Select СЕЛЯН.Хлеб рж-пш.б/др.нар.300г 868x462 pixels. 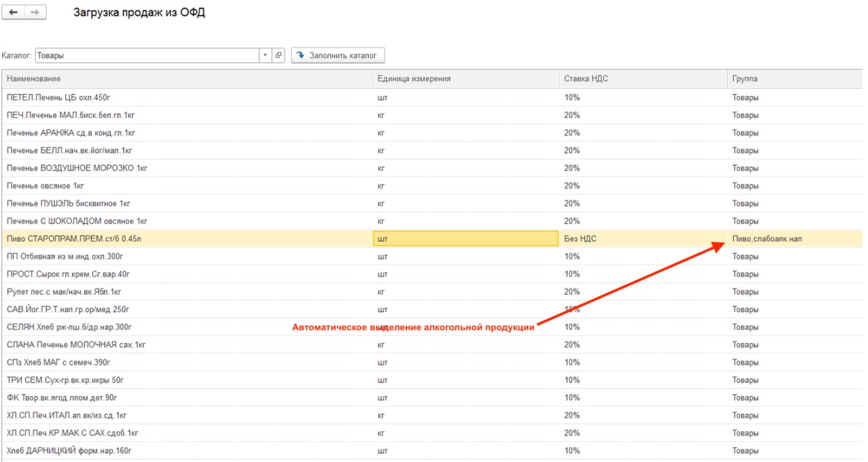pyautogui.click(x=432, y=327)
